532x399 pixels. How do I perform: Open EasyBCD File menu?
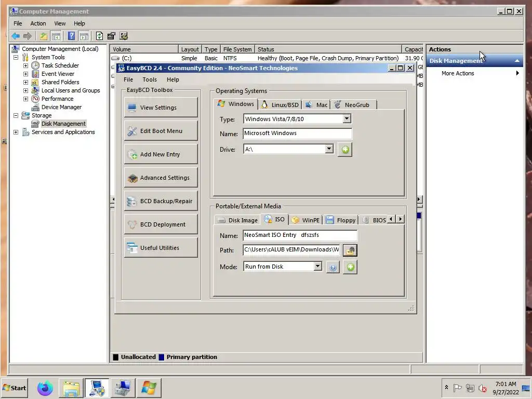128,79
